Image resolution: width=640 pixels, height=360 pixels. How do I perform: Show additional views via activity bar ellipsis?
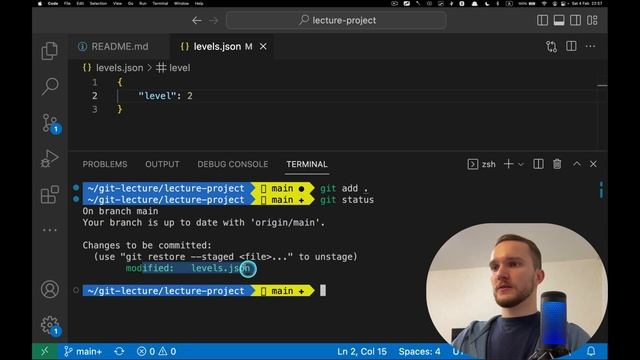point(50,230)
